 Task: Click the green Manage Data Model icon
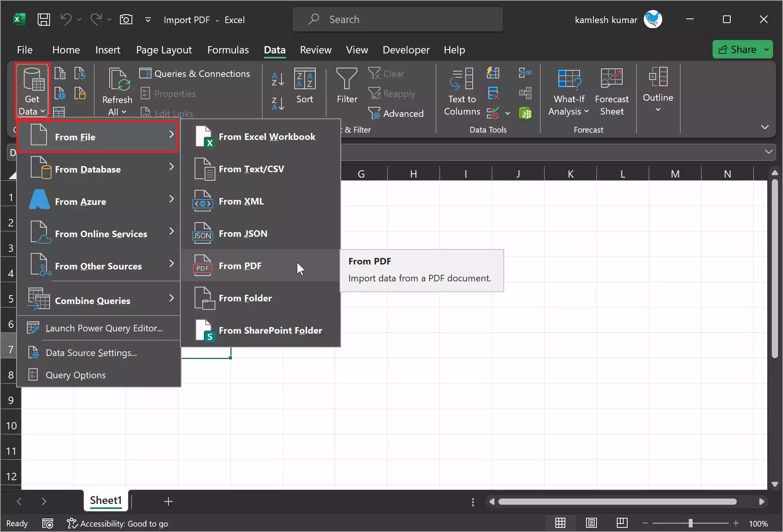point(525,113)
